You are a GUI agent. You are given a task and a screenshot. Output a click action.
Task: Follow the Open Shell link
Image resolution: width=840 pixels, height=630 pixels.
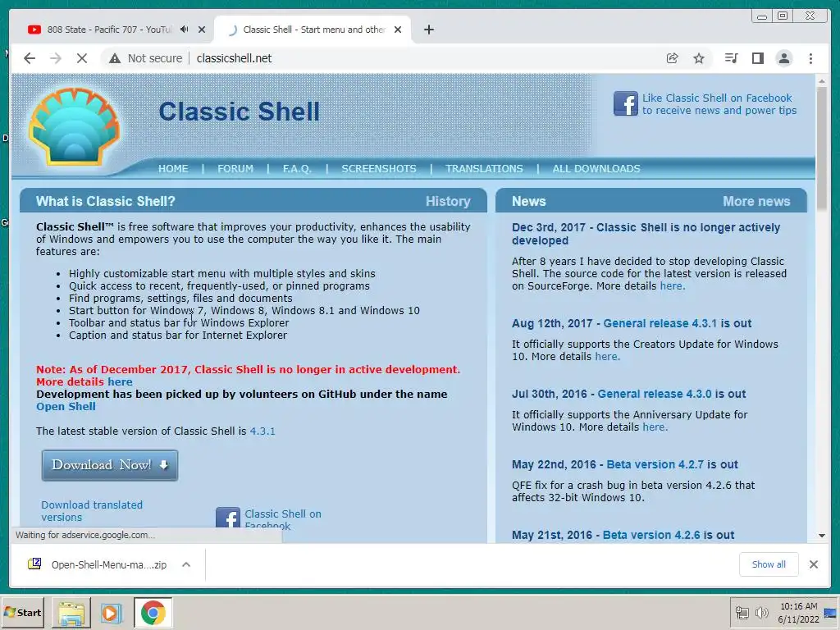click(66, 407)
